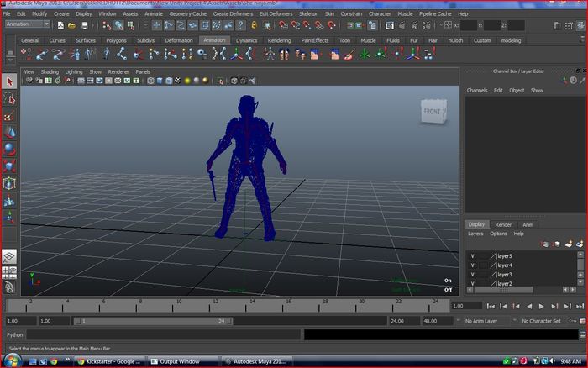Switch to the Polygons shelf tab
588x368 pixels.
(116, 40)
